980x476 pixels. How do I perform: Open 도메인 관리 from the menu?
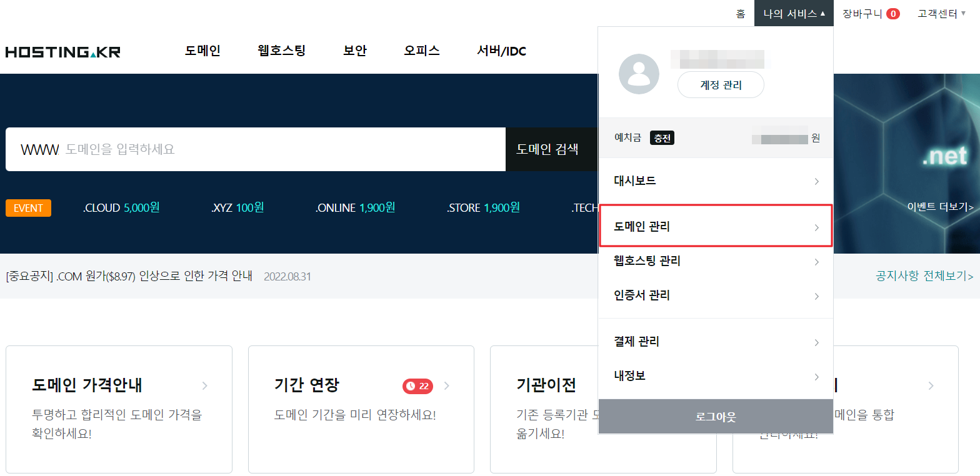click(716, 227)
